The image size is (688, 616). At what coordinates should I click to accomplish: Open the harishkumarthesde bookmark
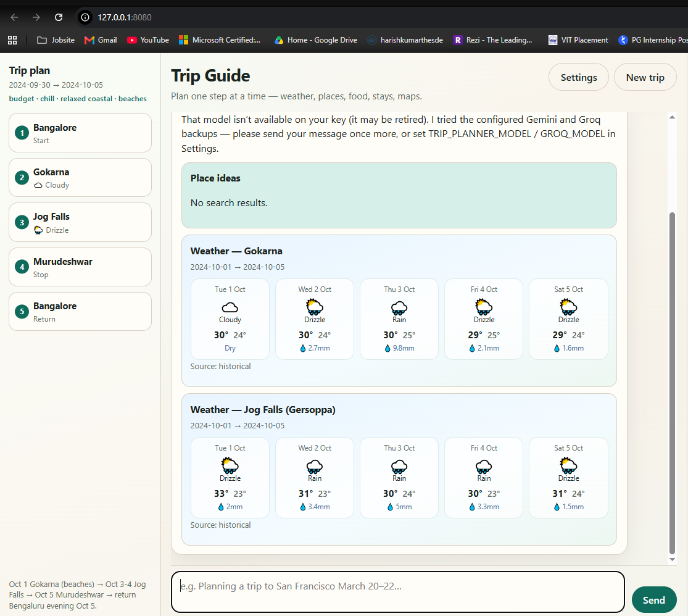pos(405,40)
